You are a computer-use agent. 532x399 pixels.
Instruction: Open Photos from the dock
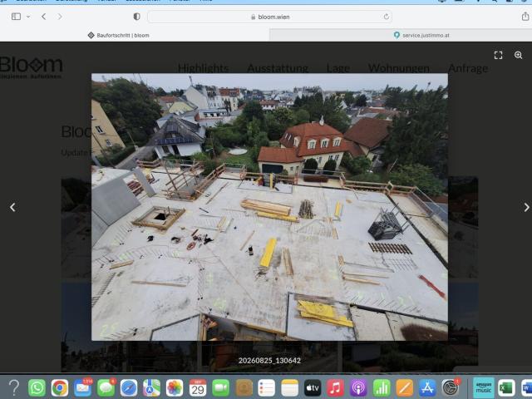[x=175, y=387]
